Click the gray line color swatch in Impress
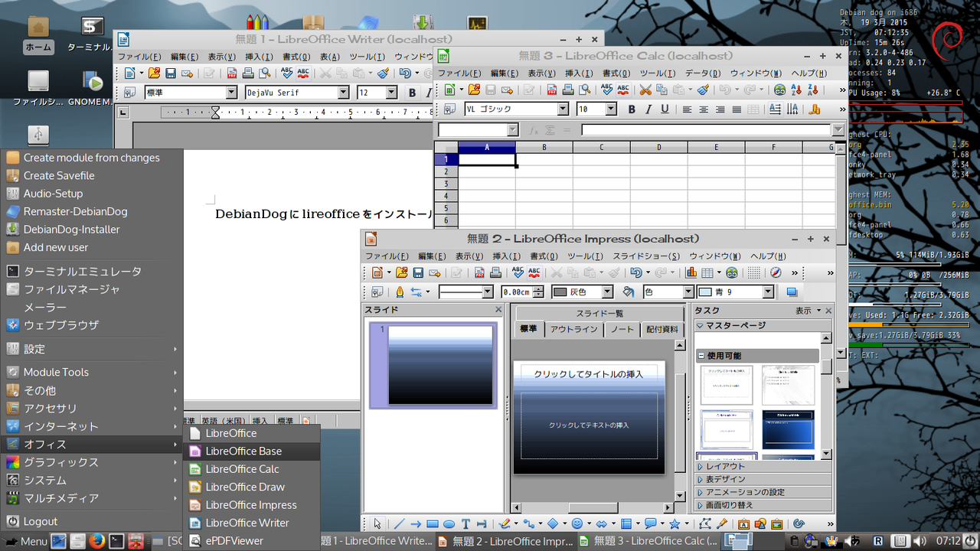Viewport: 980px width, 551px height. pyautogui.click(x=560, y=292)
